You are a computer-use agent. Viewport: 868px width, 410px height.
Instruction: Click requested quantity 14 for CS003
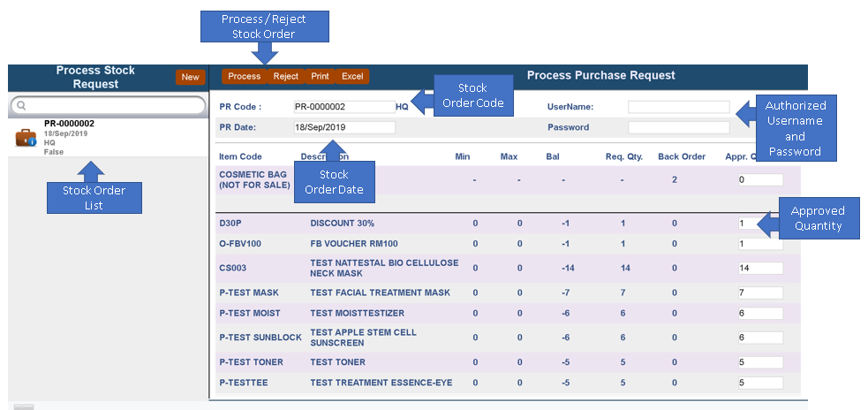point(625,268)
